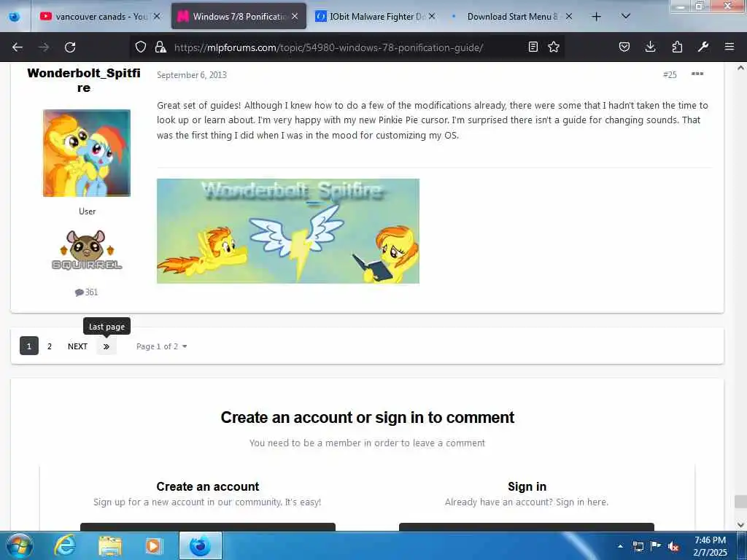The height and width of the screenshot is (560, 747).
Task: Open post #25 share link
Action: (670, 75)
